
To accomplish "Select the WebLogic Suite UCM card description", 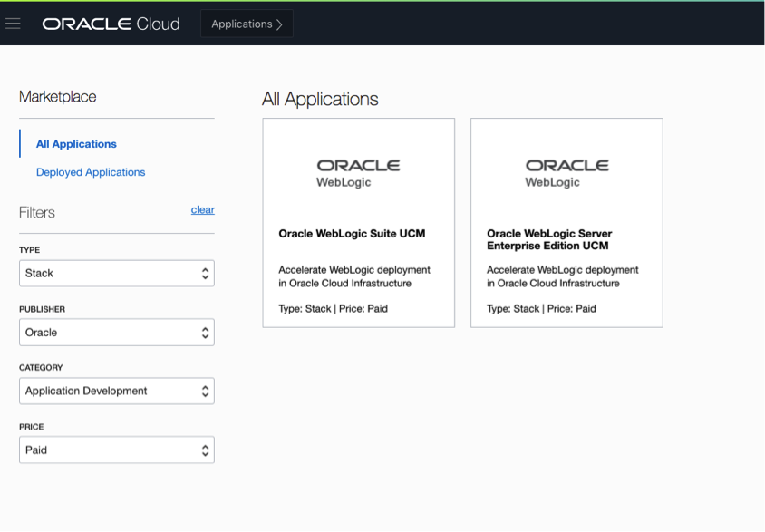I will click(354, 276).
